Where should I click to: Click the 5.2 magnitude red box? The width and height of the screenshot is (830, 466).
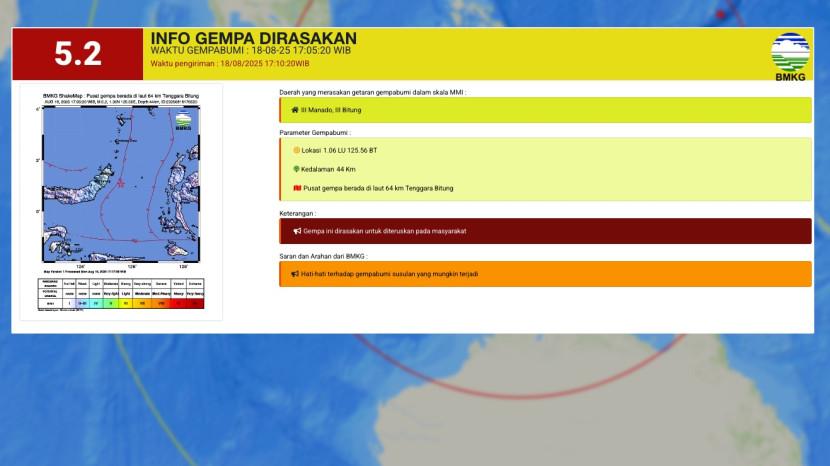click(77, 54)
